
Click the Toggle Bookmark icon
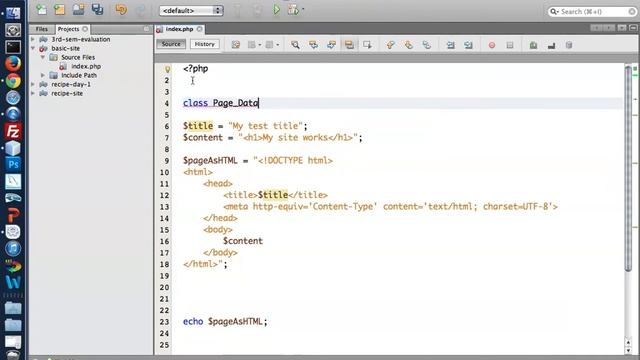pos(427,45)
